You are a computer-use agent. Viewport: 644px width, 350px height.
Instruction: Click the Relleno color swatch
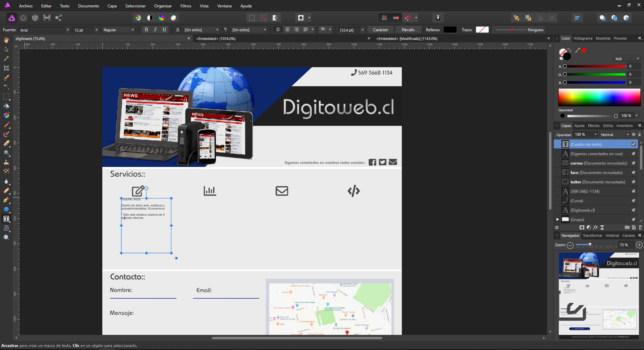tap(449, 30)
